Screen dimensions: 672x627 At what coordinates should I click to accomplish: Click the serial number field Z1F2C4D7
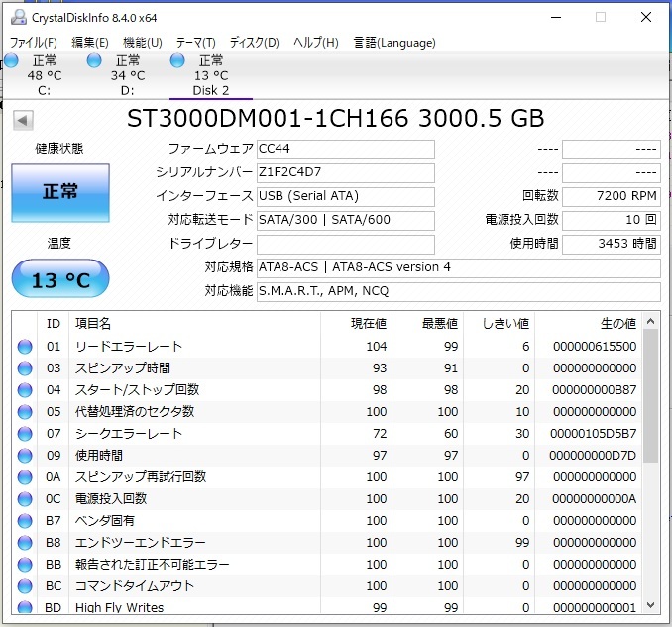tap(346, 173)
